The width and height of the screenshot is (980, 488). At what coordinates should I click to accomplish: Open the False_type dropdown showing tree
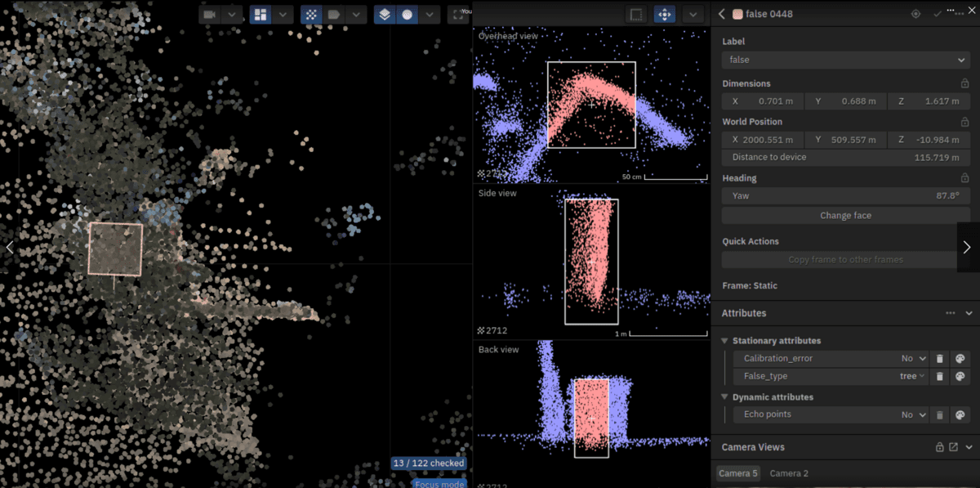(x=914, y=376)
